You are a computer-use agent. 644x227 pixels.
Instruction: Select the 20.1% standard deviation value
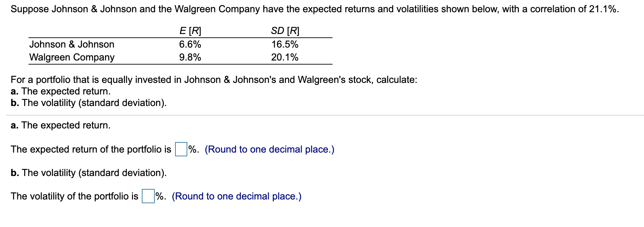[285, 57]
